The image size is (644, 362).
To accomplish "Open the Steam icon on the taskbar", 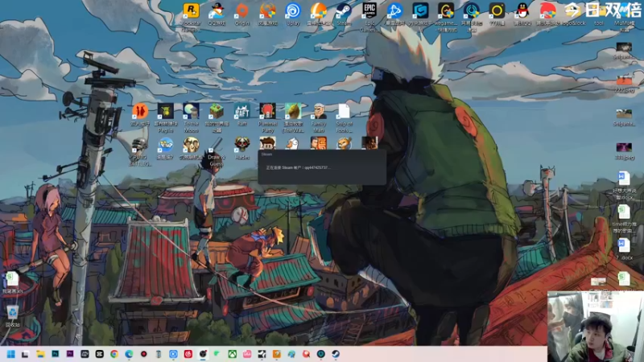I will coord(336,354).
